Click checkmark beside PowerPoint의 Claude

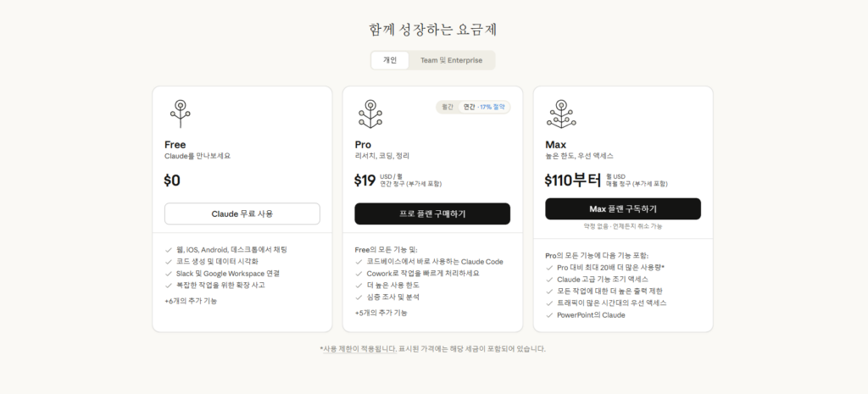pos(549,315)
